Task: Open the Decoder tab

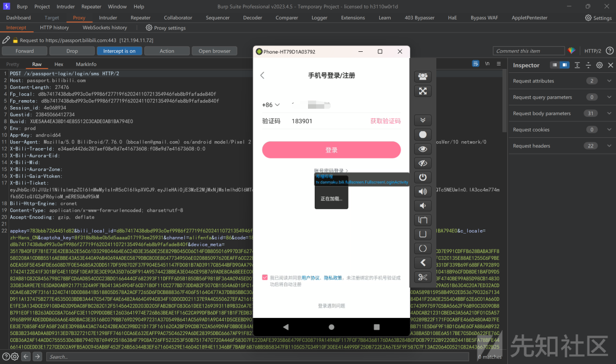Action: (253, 18)
